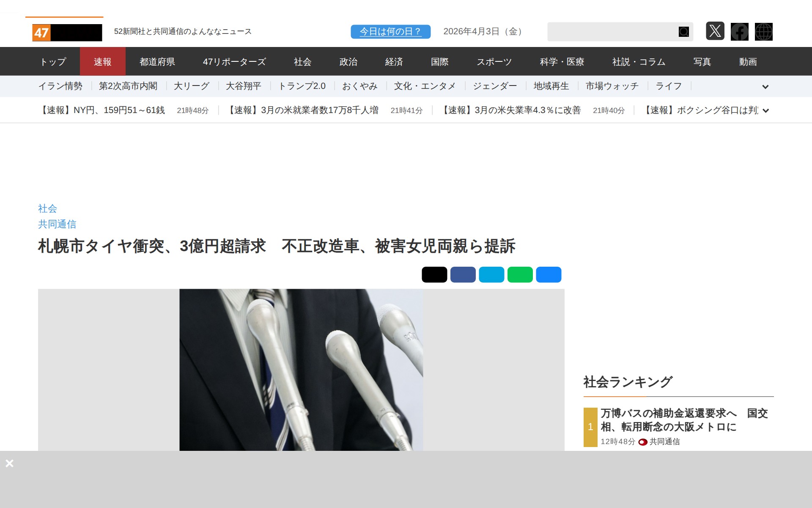Expand the topic keyword bar chevron
The height and width of the screenshot is (508, 812).
(x=765, y=87)
